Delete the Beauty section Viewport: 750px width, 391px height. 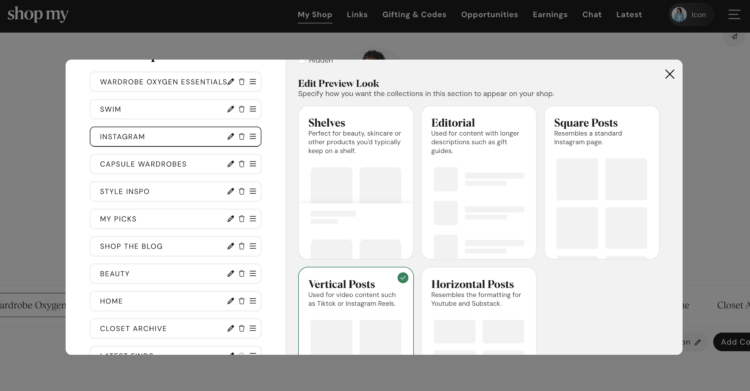(x=242, y=273)
